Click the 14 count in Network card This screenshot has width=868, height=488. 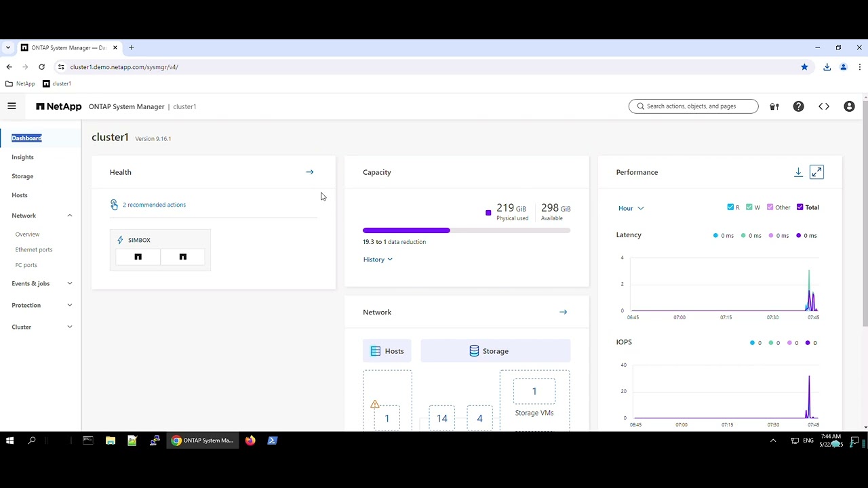coord(442,418)
